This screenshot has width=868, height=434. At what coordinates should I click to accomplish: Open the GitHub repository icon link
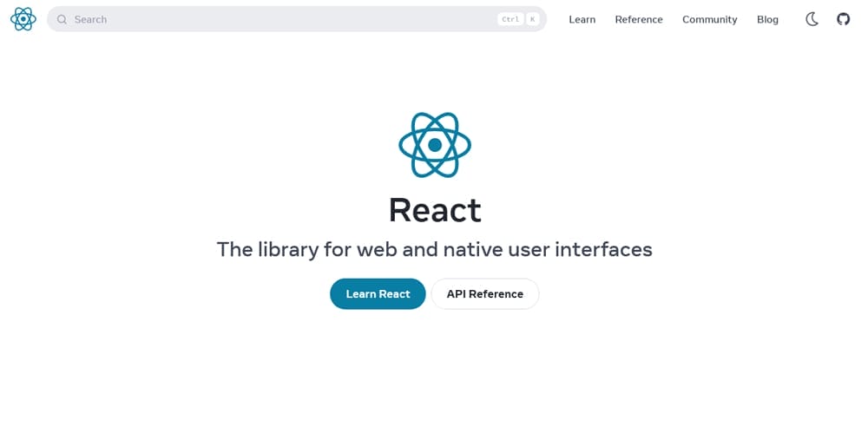(843, 19)
